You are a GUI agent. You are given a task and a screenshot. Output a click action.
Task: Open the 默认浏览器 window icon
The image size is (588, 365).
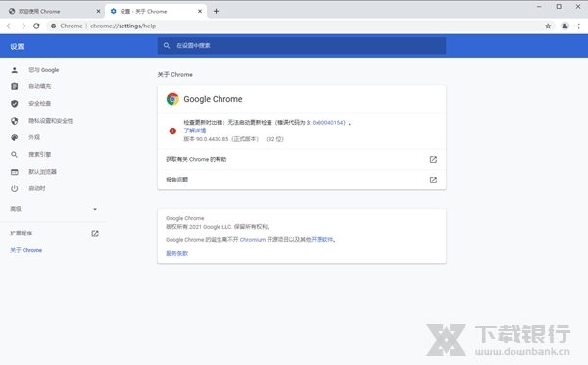[15, 172]
